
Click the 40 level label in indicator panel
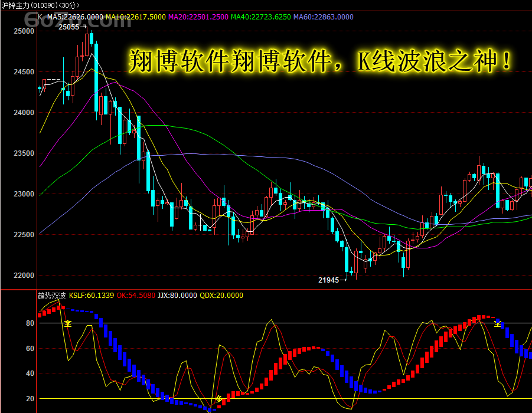[30, 373]
